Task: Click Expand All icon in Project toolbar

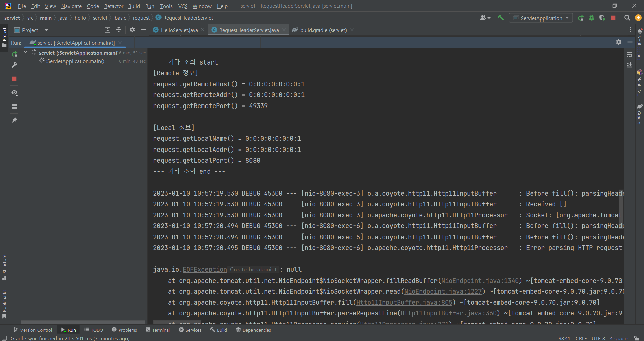Action: point(108,30)
